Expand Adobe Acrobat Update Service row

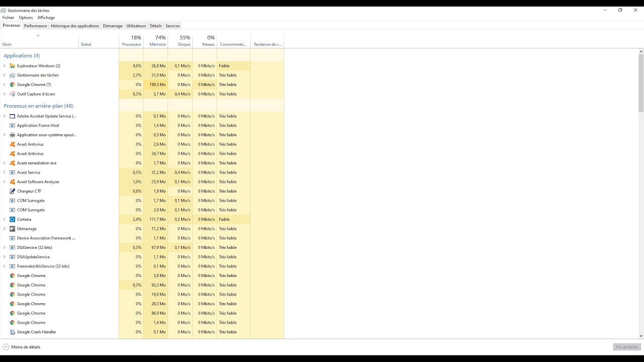5,116
